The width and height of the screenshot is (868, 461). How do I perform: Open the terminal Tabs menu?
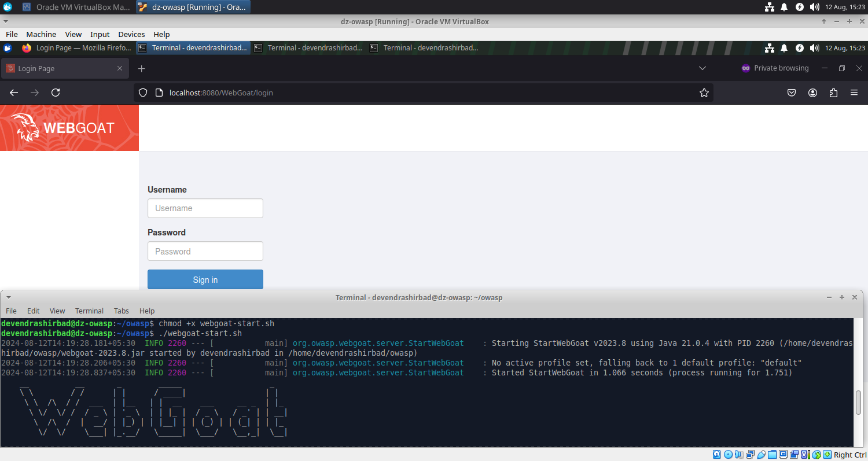coord(122,311)
